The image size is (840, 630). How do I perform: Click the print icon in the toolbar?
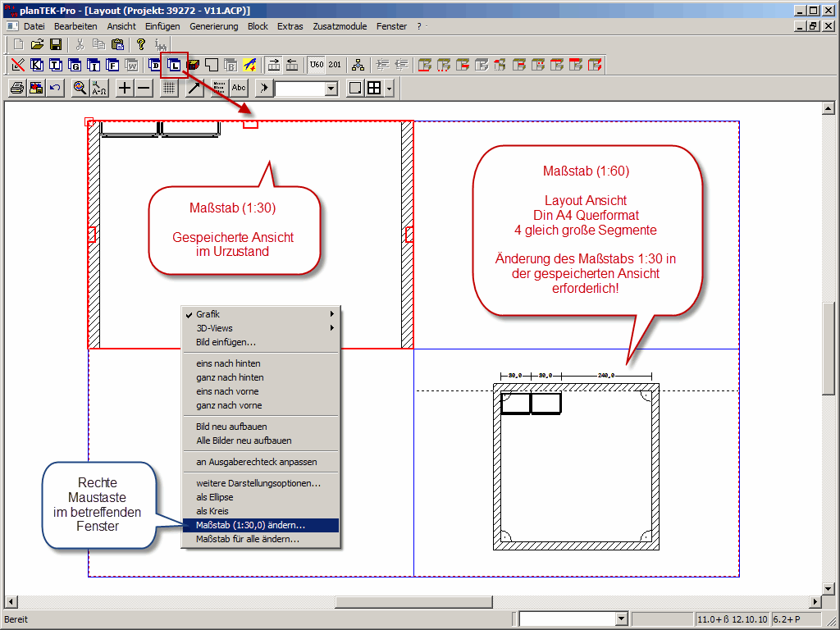click(x=17, y=88)
